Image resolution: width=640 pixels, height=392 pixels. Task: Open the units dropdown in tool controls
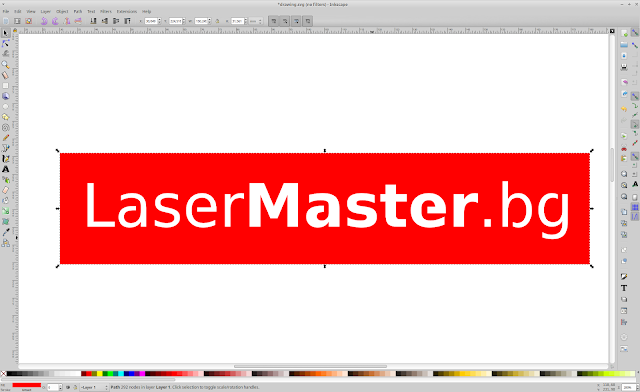coord(256,21)
